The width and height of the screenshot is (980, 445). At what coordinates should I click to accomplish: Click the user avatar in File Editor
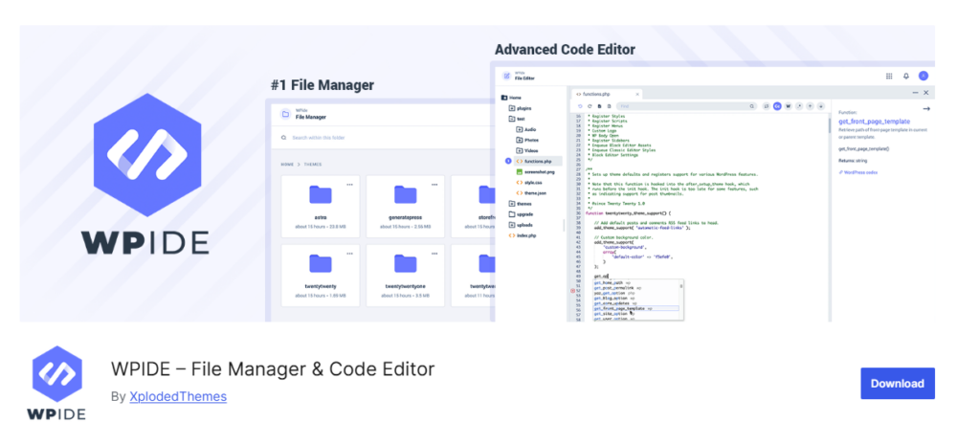click(924, 76)
